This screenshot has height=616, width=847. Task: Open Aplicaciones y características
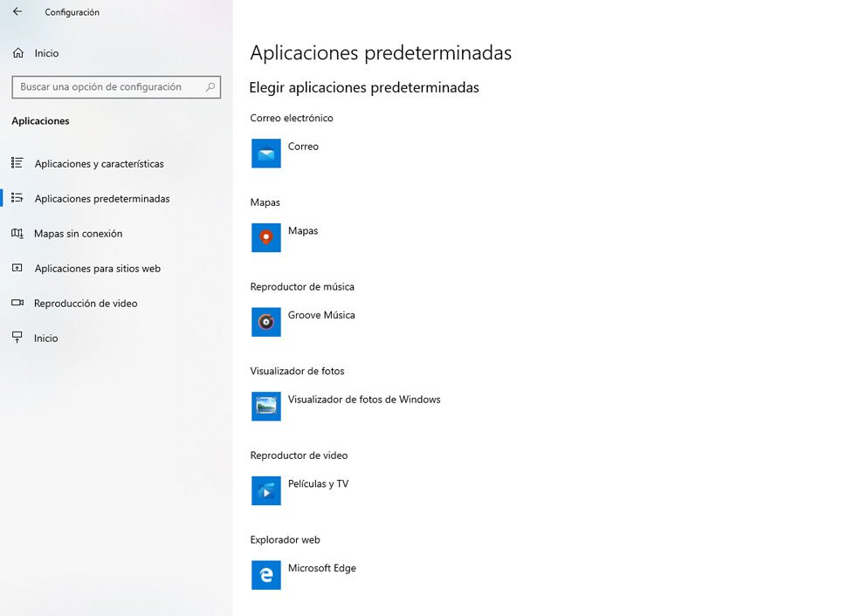click(100, 163)
